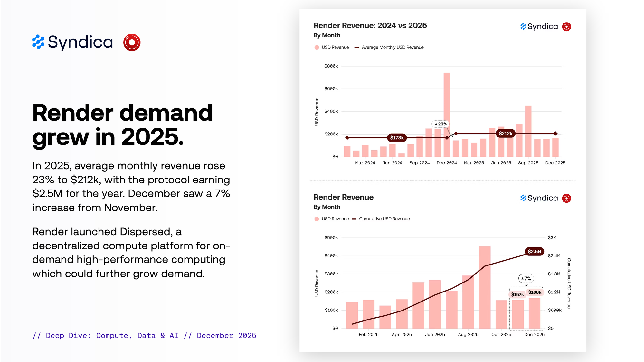Click the large red Render logo icon

click(132, 42)
